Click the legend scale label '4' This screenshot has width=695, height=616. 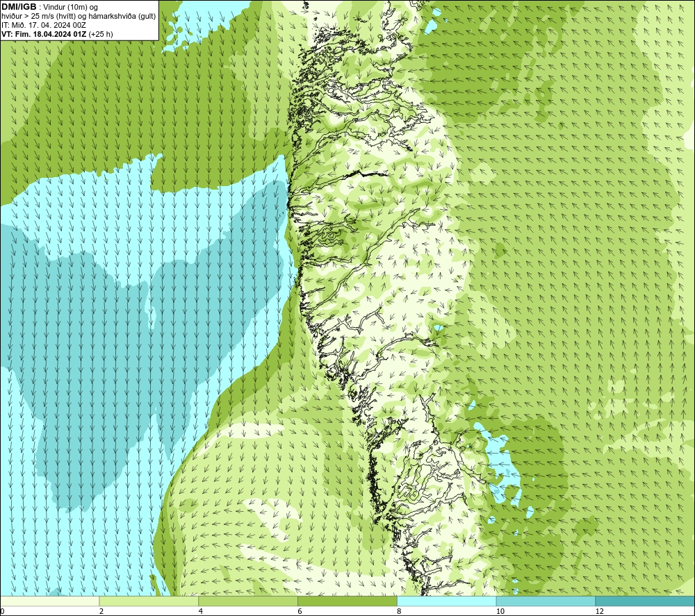click(201, 611)
